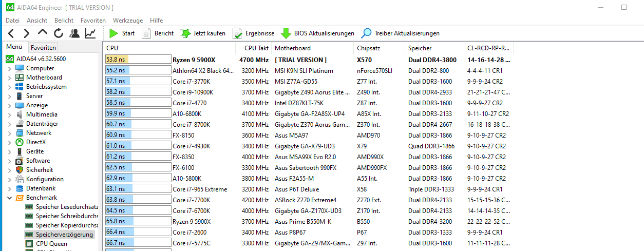Image resolution: width=644 pixels, height=251 pixels.
Task: Select the Benchmark icon in tree
Action: tap(20, 198)
